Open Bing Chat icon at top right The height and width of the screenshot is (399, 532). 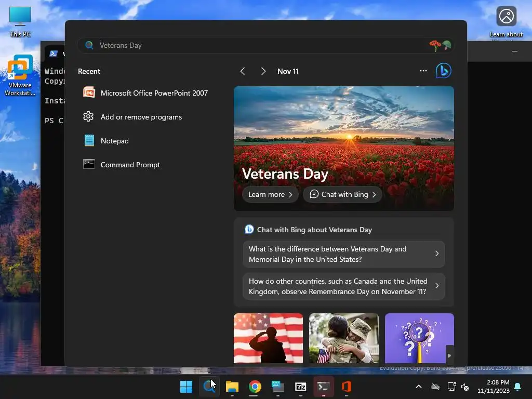[443, 71]
